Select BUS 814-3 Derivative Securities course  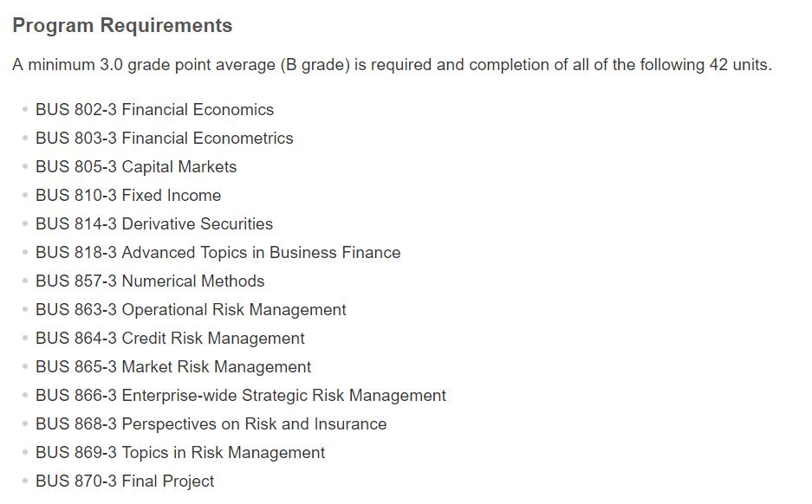pyautogui.click(x=154, y=224)
